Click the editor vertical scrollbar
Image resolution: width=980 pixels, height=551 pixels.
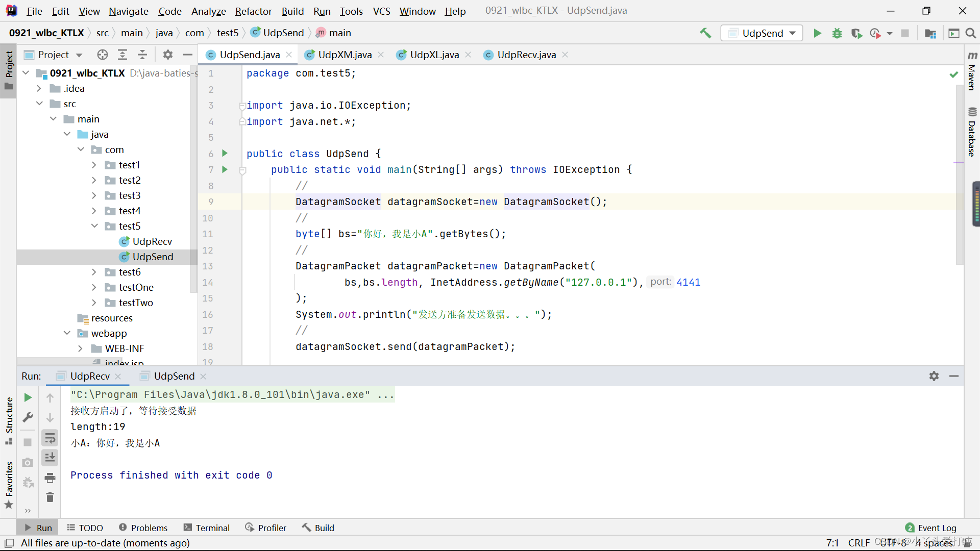960,173
